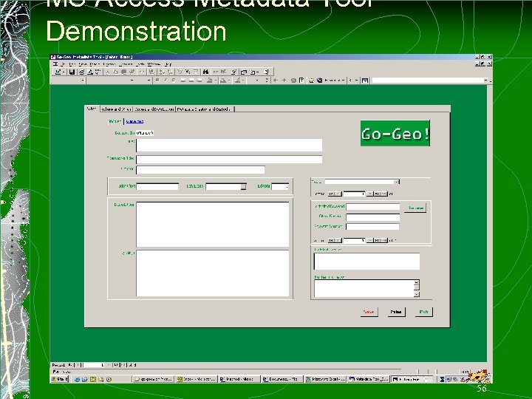Viewport: 532px width, 399px height.
Task: Click the Sort Ascending toolbar icon
Action: pyautogui.click(x=162, y=72)
